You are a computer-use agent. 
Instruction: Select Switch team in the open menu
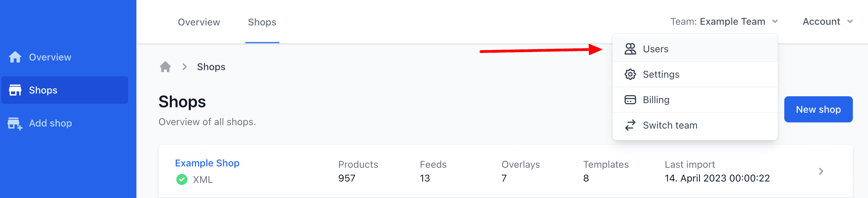tap(670, 125)
